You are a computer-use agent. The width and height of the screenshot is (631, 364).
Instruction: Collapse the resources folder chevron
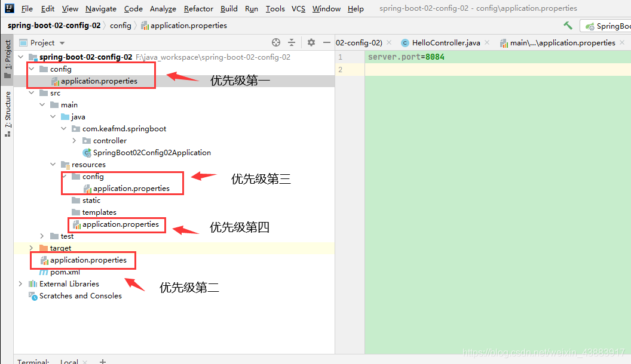53,164
